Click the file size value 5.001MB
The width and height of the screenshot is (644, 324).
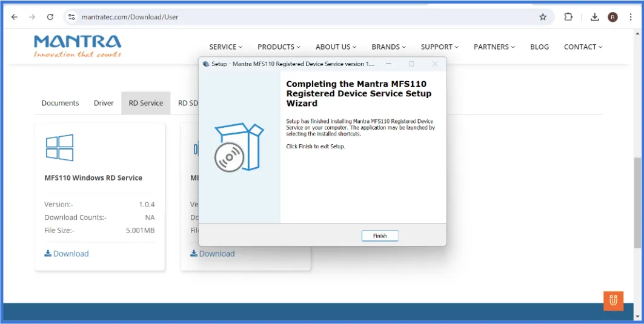tap(140, 230)
